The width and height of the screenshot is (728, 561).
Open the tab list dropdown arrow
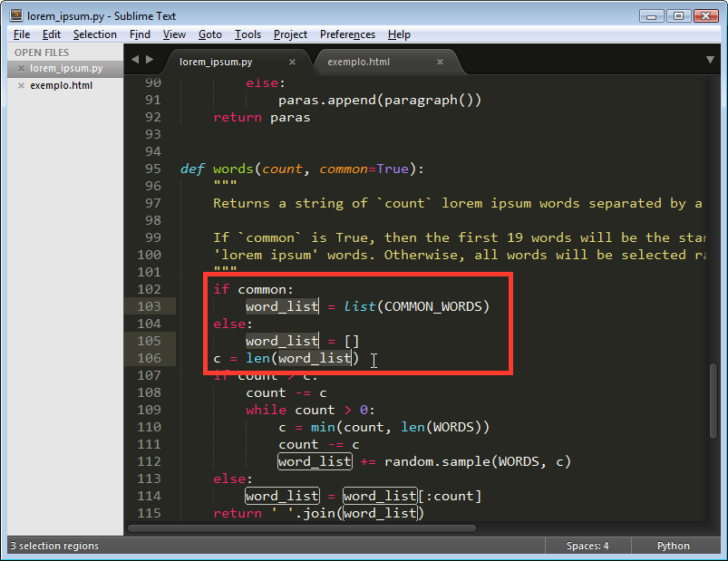[x=710, y=60]
